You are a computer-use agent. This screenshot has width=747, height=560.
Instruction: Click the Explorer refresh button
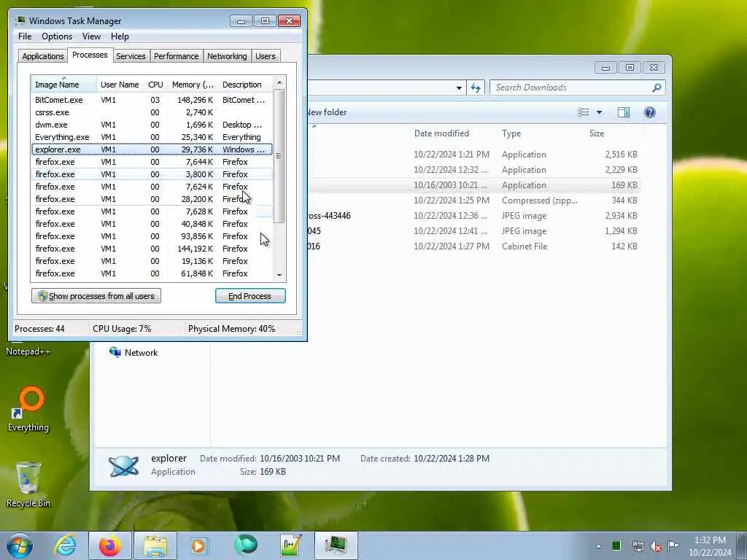tap(476, 87)
